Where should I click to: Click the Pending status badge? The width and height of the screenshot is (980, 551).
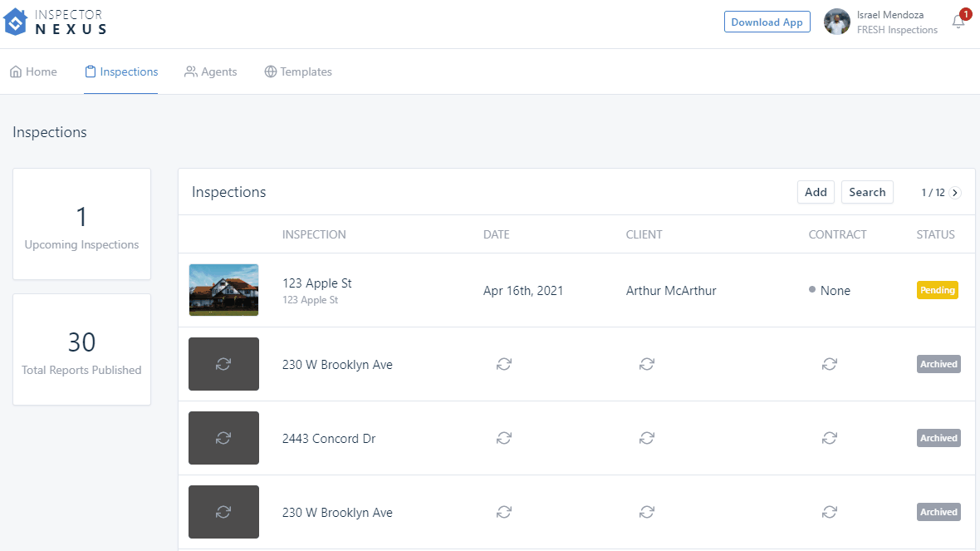[937, 291]
